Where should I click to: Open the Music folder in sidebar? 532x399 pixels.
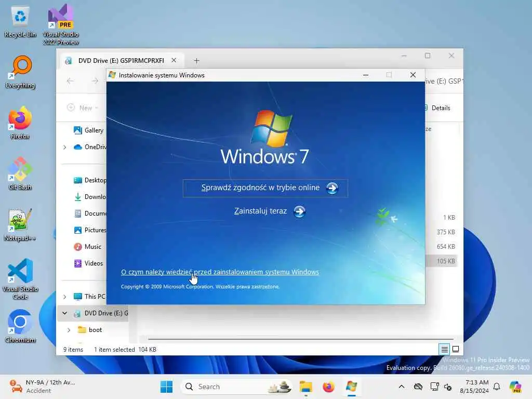[87, 247]
